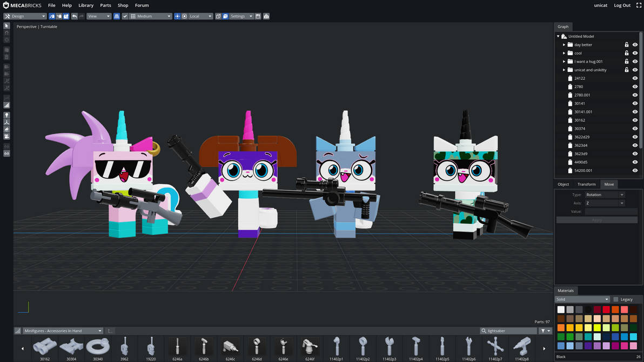The image size is (644, 362).
Task: Pick the red swatch in Materials palette
Action: coord(606,309)
